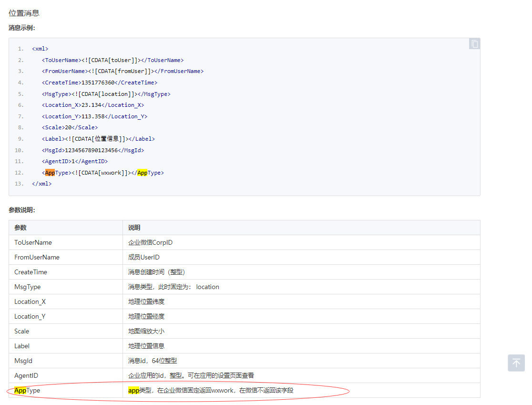Screen dimensions: 532x405
Task: Click the Location_X 23.134 code line
Action: (x=93, y=105)
